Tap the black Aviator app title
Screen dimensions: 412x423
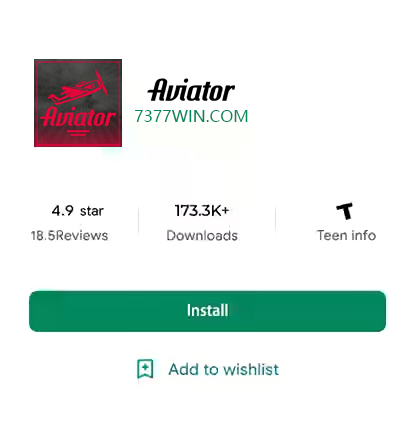coord(191,90)
